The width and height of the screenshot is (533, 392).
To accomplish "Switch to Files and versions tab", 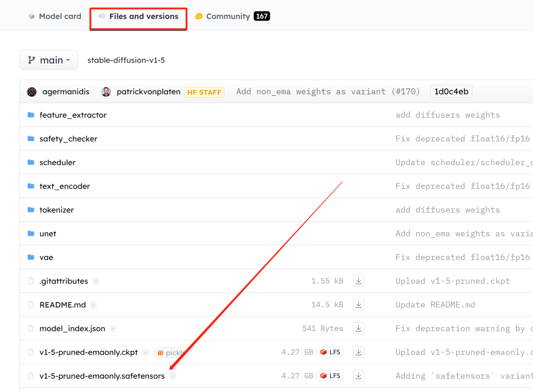I will [x=138, y=16].
